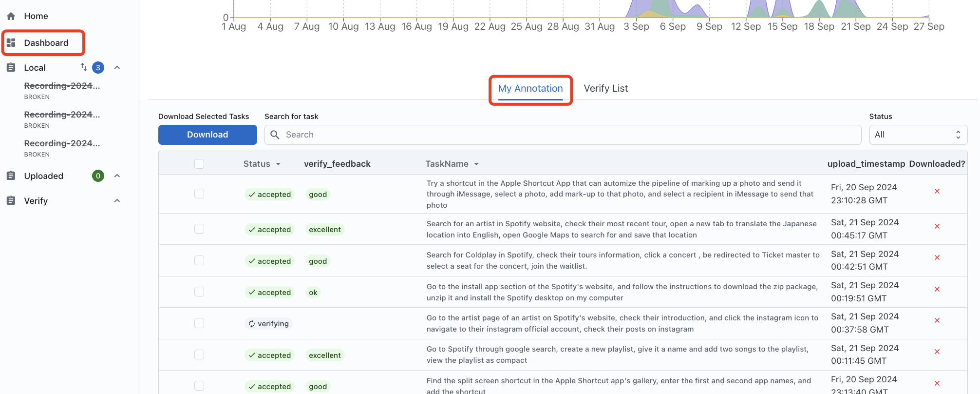This screenshot has width=980, height=394.
Task: Click the Home house icon
Action: point(11,16)
